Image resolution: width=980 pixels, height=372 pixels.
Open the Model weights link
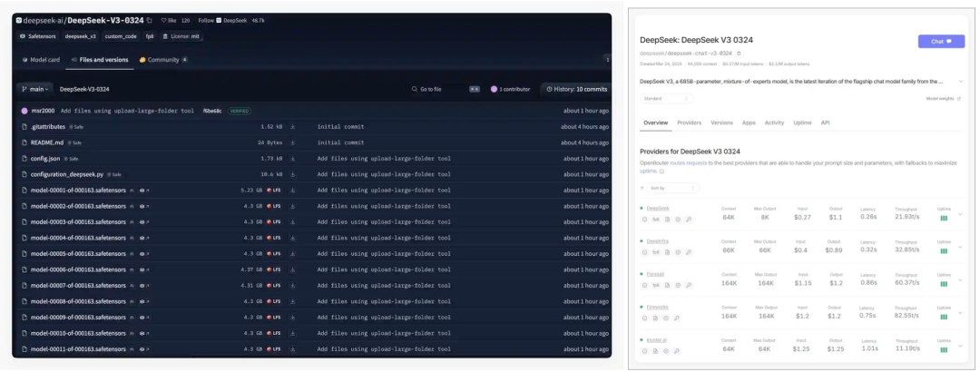tap(943, 99)
